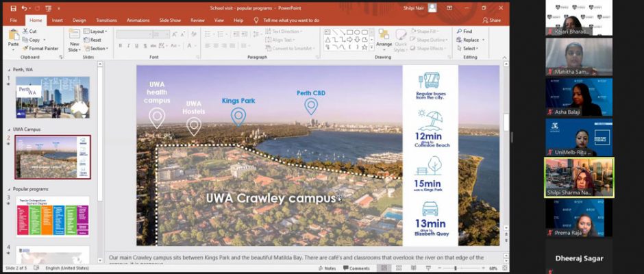
Task: Switch to the Insert tab
Action: point(58,20)
